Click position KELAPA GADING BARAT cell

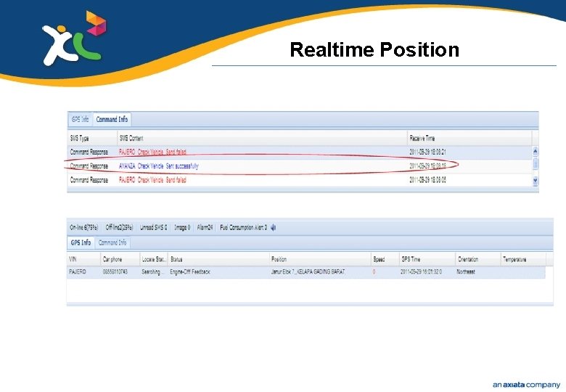coord(308,271)
